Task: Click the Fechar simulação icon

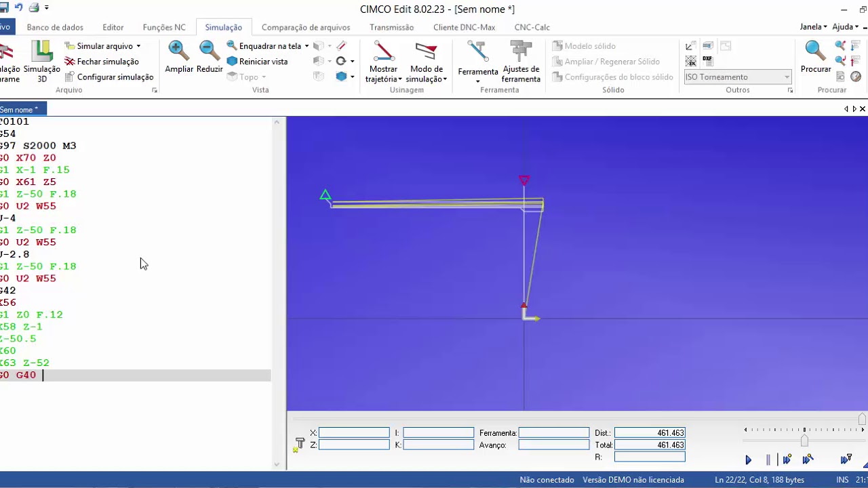Action: click(x=69, y=62)
